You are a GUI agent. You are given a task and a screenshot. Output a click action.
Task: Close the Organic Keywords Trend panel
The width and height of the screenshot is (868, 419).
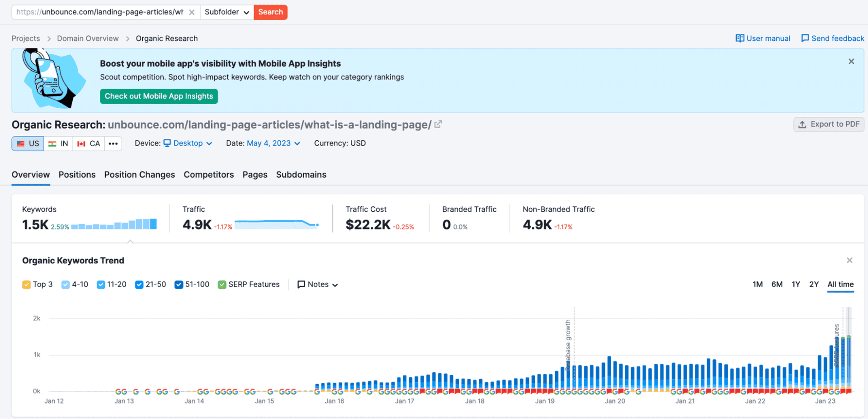click(x=849, y=261)
